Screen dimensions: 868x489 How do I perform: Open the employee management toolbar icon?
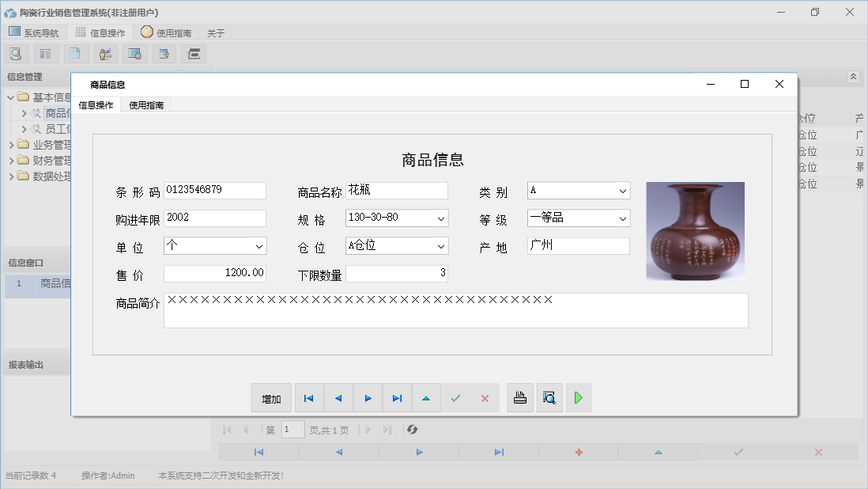(x=105, y=53)
